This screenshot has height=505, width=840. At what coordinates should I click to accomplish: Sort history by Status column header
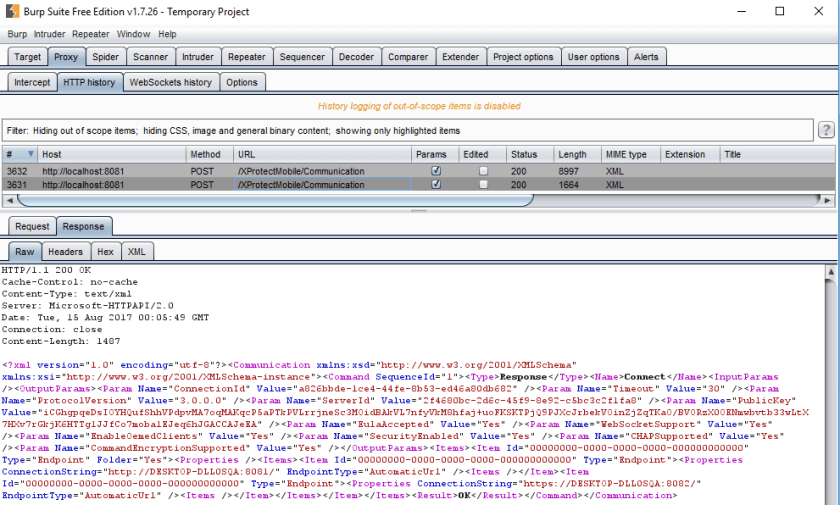(524, 155)
